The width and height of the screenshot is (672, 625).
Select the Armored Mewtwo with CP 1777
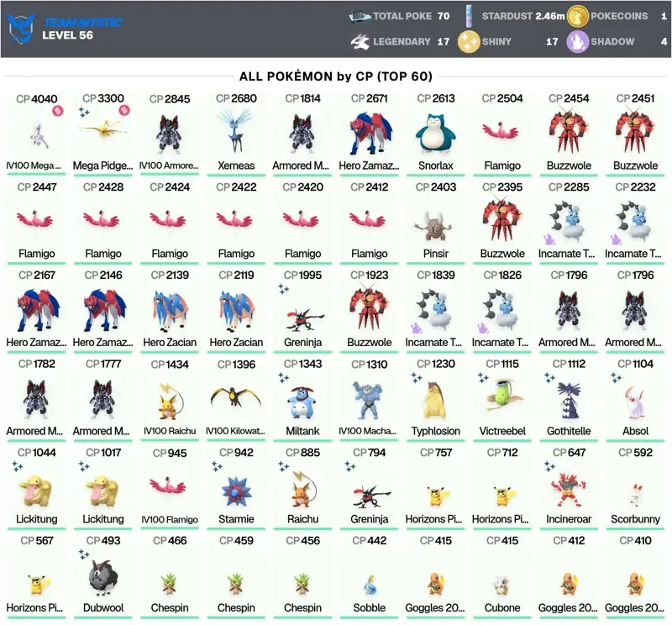click(102, 400)
